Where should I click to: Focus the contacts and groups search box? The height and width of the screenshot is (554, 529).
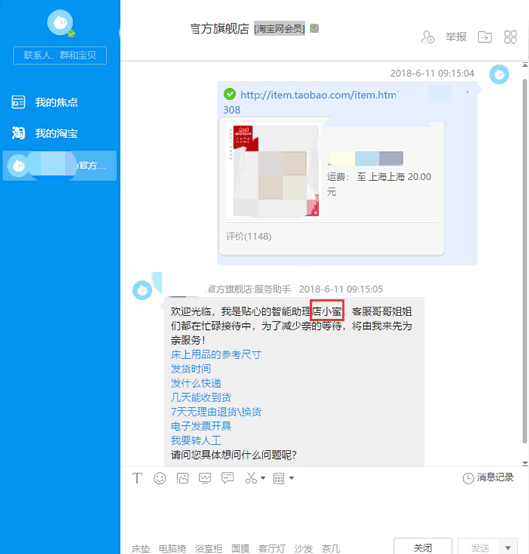60,55
